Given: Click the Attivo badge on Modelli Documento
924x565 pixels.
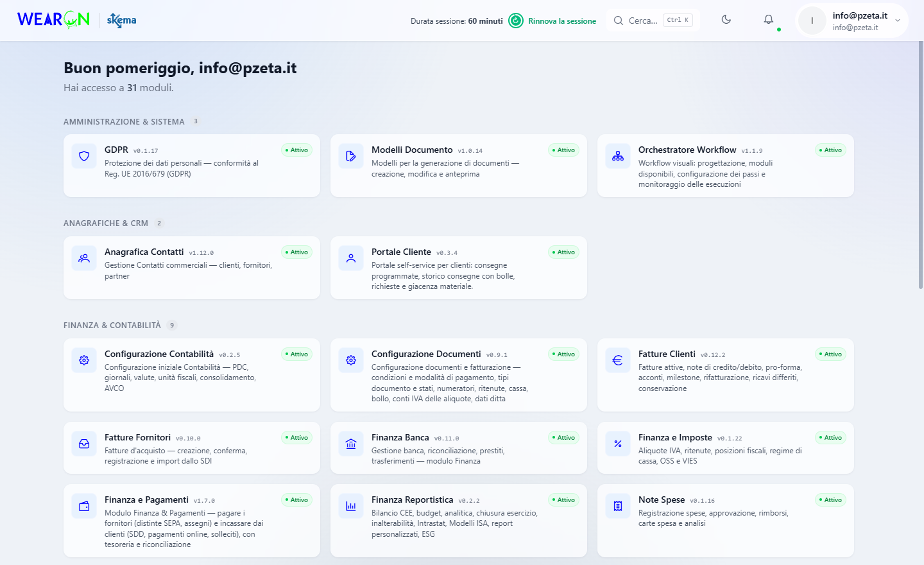Looking at the screenshot, I should [563, 150].
